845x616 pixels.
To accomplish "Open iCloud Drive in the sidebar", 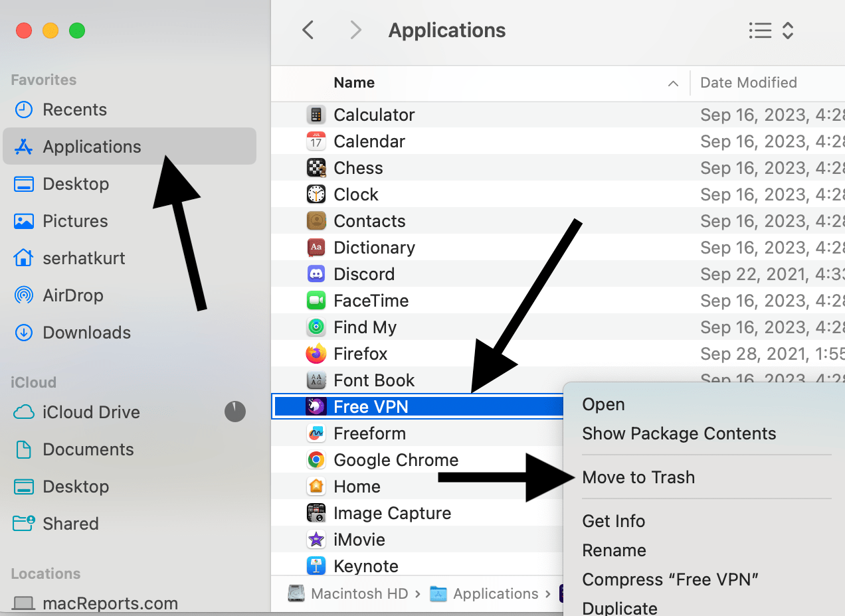I will coord(130,412).
